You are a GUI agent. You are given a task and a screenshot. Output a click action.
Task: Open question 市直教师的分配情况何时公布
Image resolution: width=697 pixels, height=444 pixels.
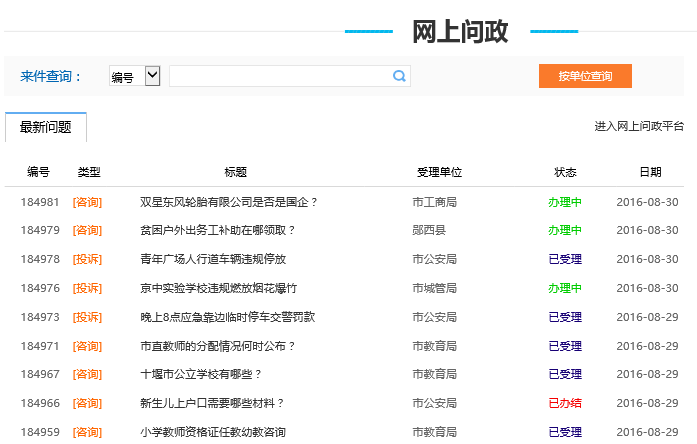click(x=218, y=346)
